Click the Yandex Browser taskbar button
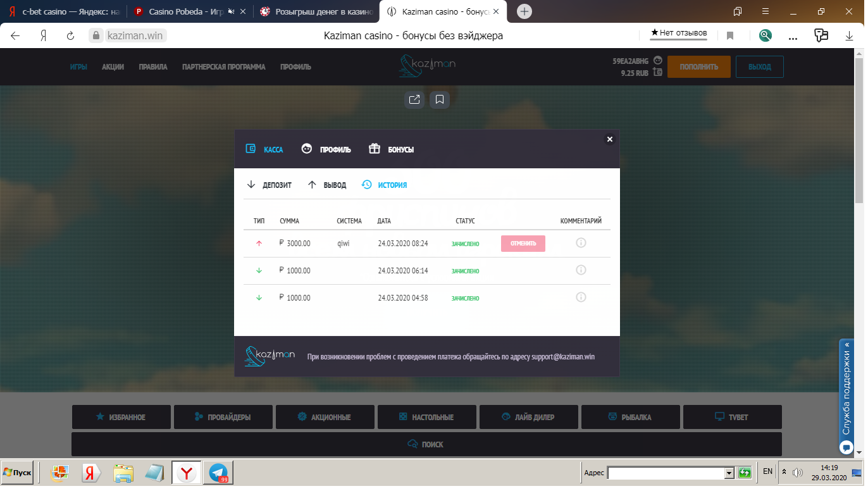 pyautogui.click(x=187, y=473)
